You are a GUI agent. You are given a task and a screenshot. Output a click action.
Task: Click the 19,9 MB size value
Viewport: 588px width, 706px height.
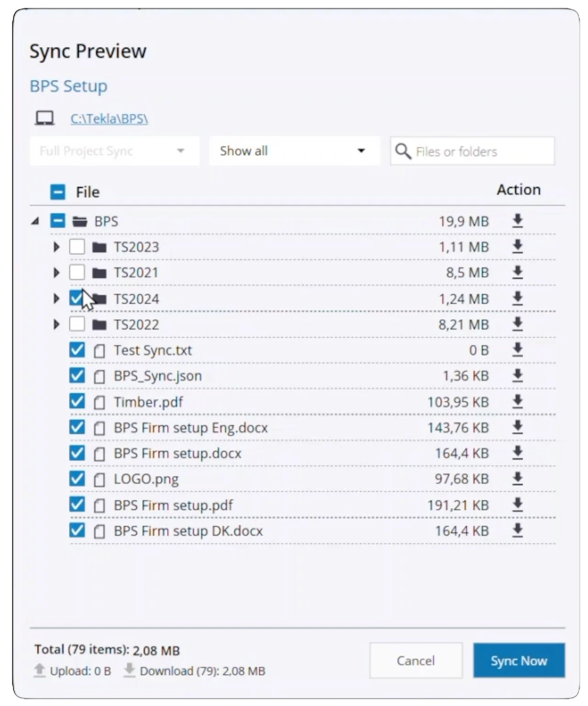464,221
